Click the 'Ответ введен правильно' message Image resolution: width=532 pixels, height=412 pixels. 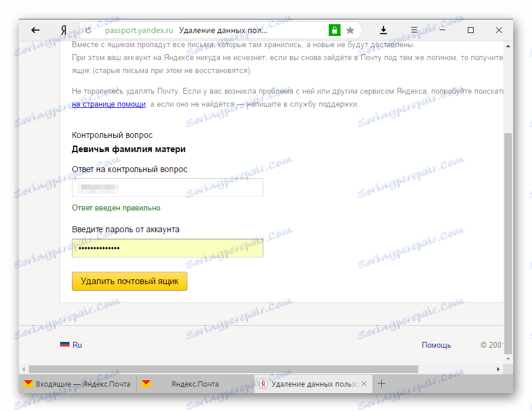[x=116, y=207]
